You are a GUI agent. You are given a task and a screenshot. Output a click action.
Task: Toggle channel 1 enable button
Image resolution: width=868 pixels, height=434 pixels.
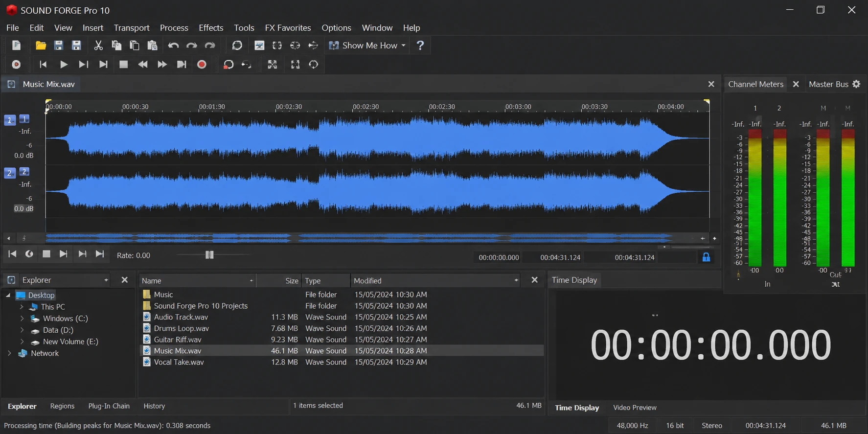pos(24,119)
